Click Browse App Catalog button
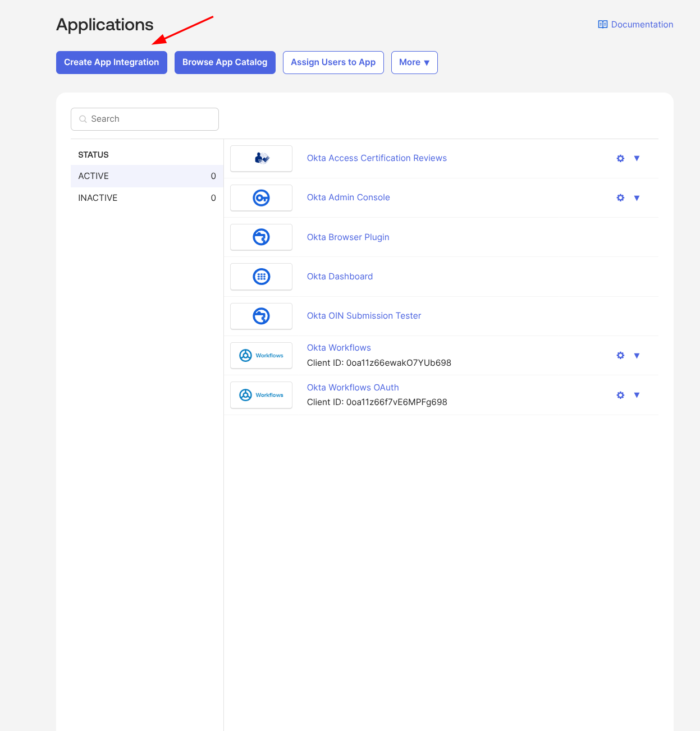The image size is (700, 731). (225, 62)
